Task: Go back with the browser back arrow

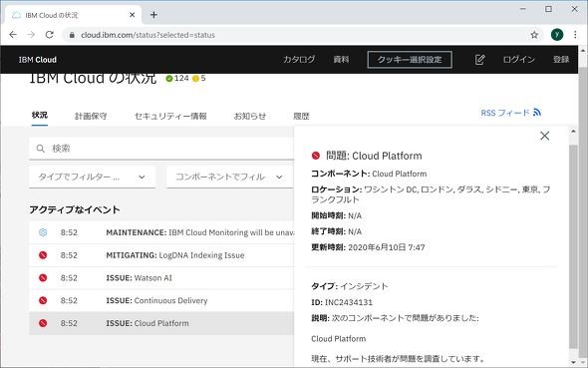Action: [13, 35]
